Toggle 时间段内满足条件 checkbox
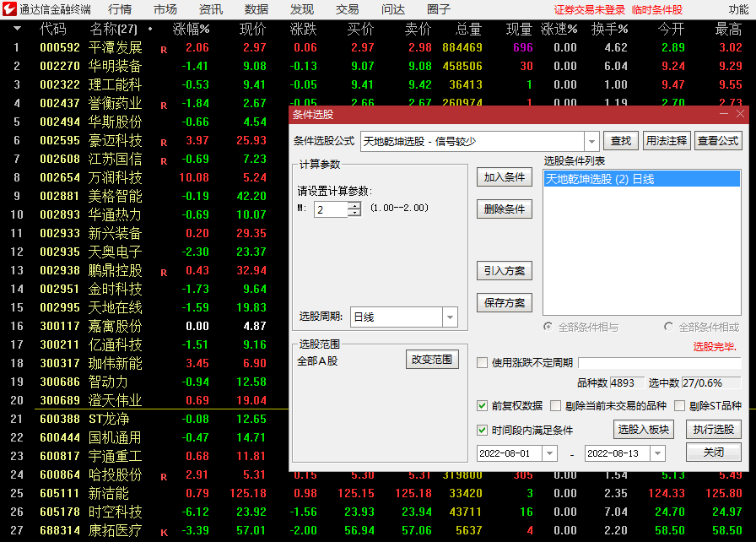 tap(482, 430)
